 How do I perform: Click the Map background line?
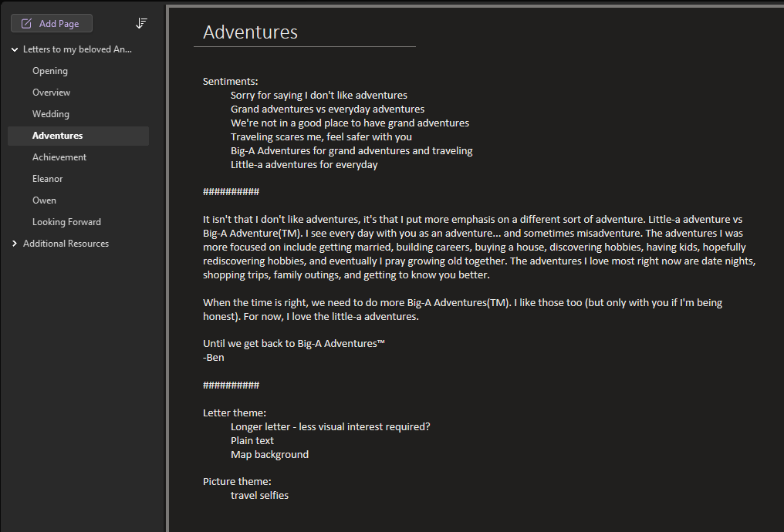point(269,455)
